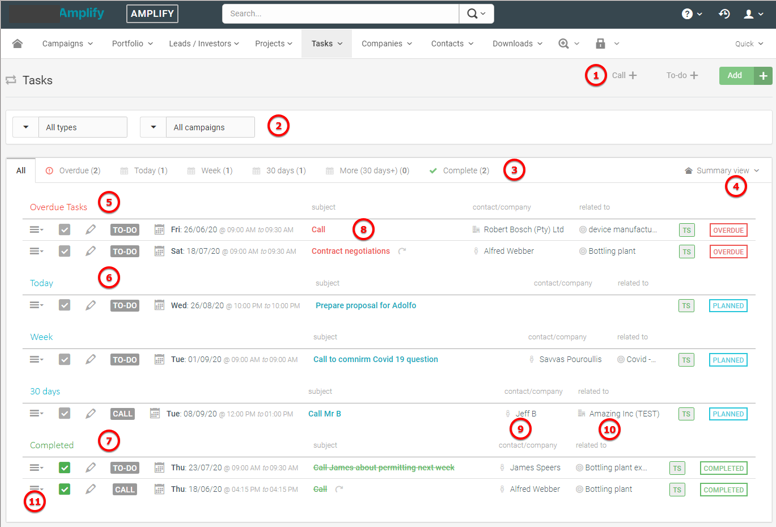Open the Companies menu

pos(387,44)
